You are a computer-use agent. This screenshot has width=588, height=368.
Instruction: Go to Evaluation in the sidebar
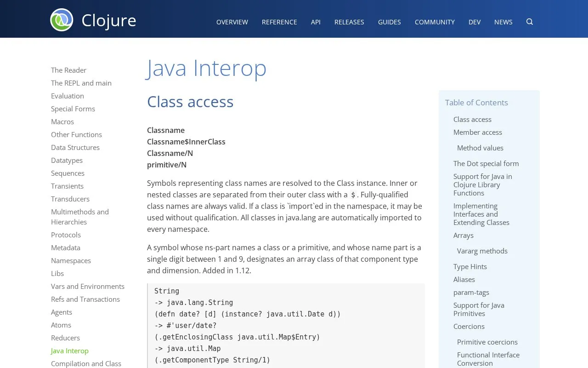click(x=68, y=96)
